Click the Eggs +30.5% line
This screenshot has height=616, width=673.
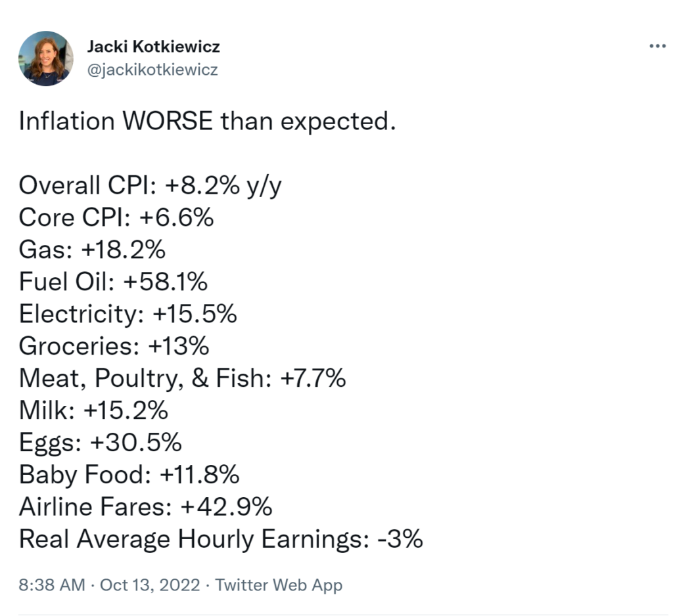100,443
